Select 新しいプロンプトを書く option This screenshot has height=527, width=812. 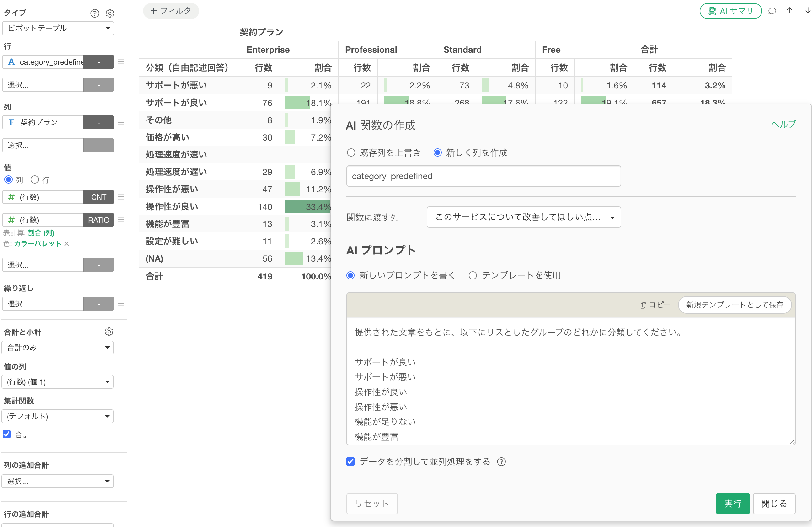[350, 275]
